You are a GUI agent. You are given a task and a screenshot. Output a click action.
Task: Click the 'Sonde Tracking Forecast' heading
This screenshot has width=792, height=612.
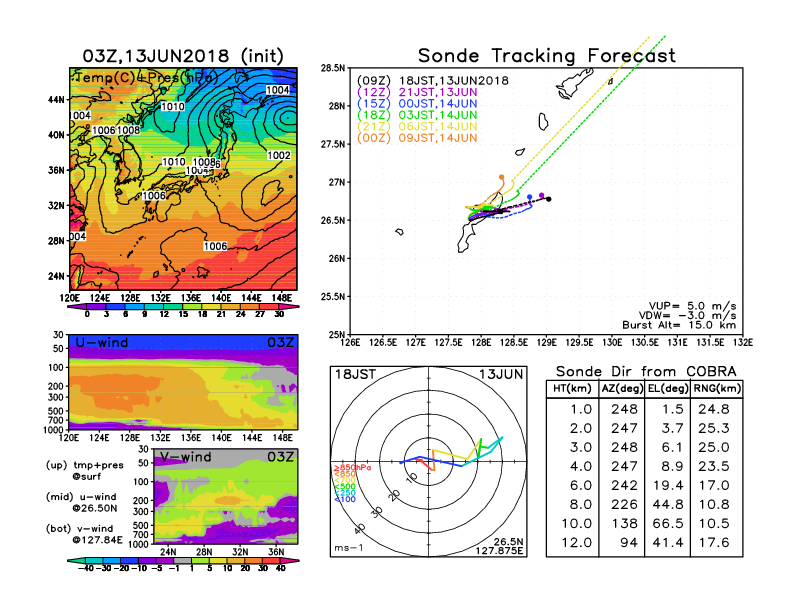point(547,56)
